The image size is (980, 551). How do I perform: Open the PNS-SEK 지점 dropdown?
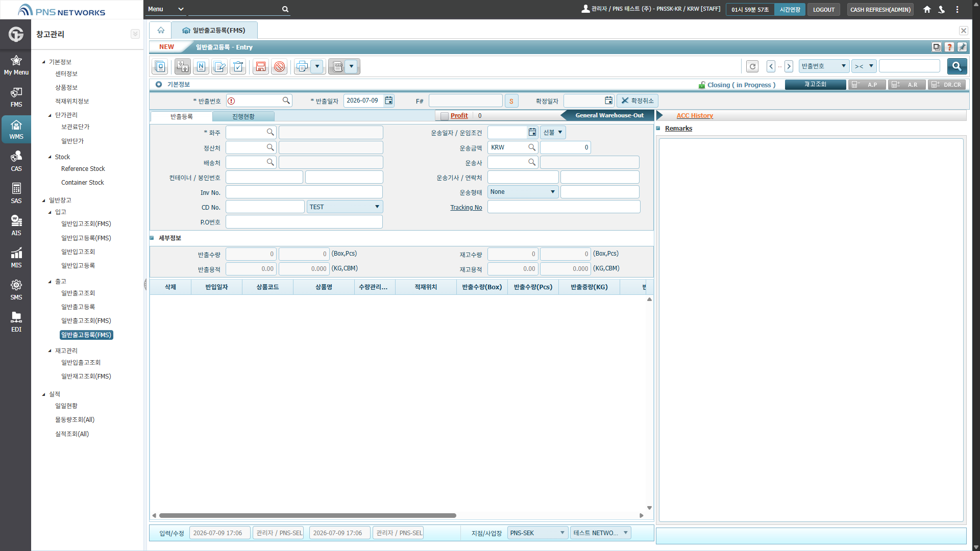pos(537,533)
